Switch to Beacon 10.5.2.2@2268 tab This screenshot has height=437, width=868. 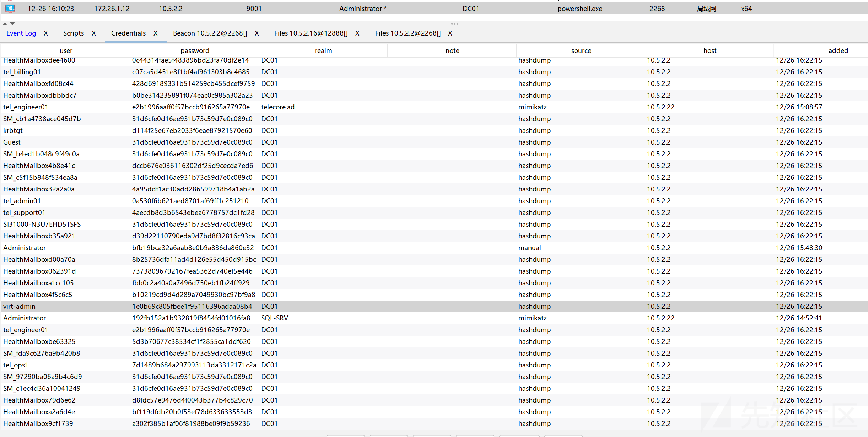click(210, 33)
